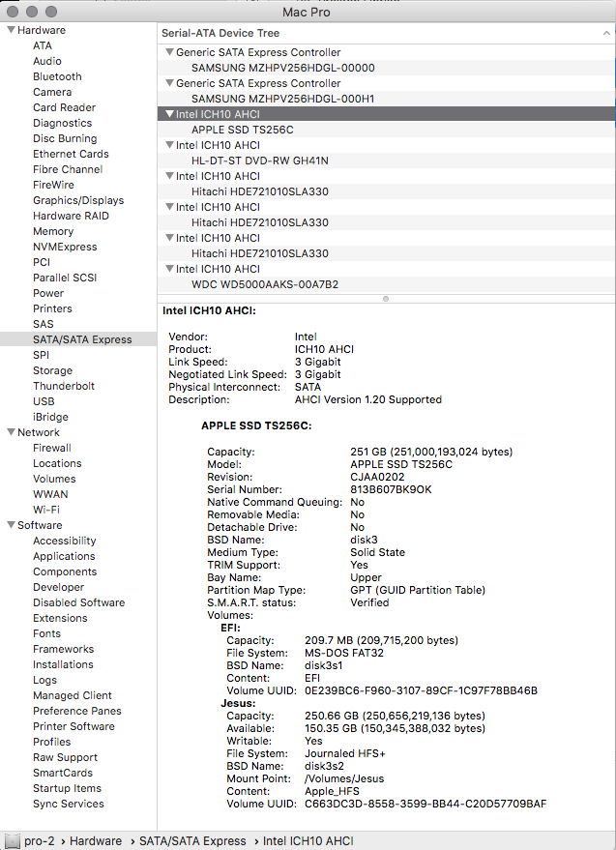The image size is (616, 850).
Task: Select HL-DT-ST DVD-RW GH41N device
Action: [x=386, y=161]
